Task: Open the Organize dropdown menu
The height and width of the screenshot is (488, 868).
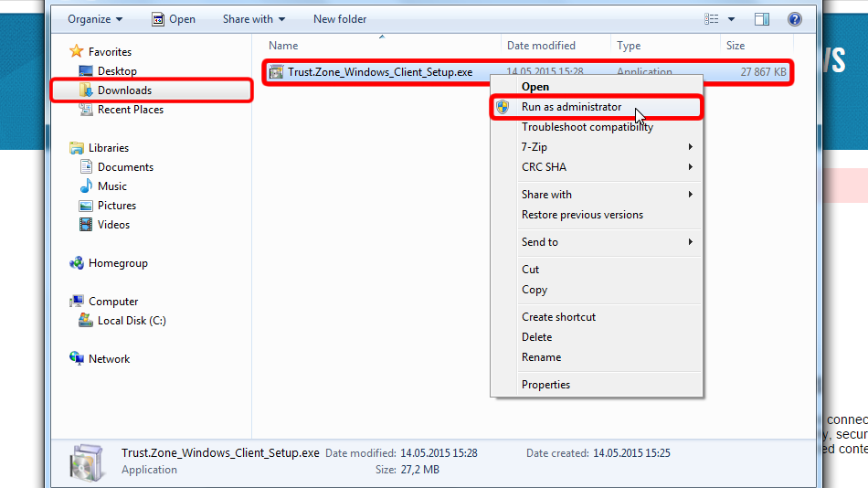Action: (x=95, y=19)
